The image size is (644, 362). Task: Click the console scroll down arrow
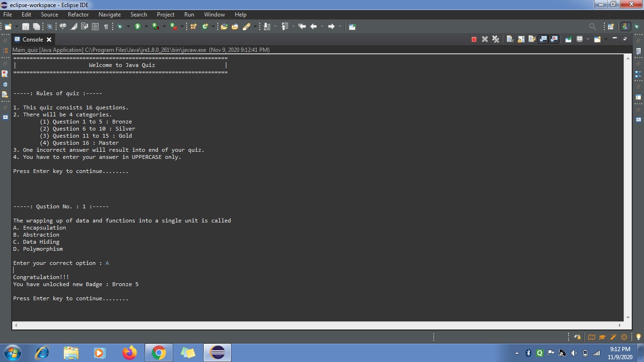pos(627,318)
